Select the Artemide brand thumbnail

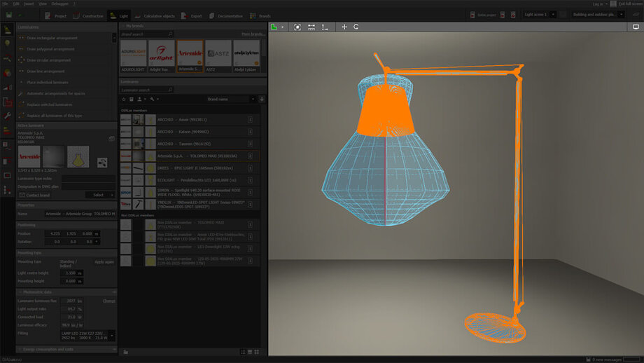click(190, 55)
